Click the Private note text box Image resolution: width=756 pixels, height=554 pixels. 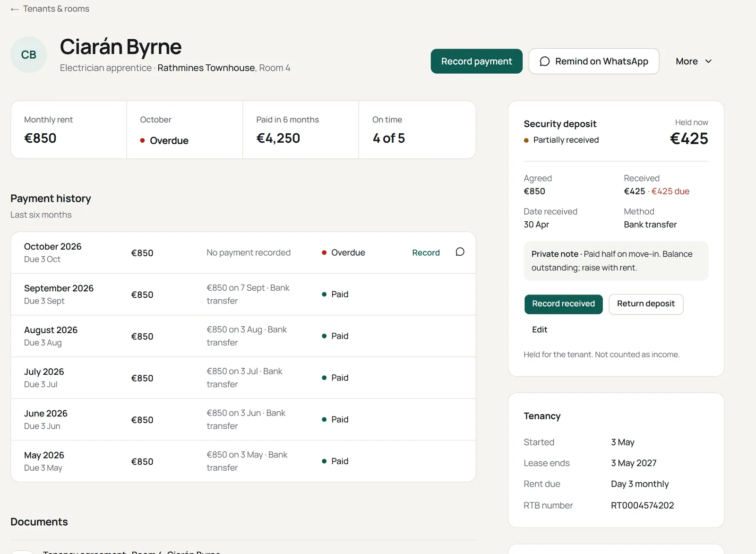(616, 261)
